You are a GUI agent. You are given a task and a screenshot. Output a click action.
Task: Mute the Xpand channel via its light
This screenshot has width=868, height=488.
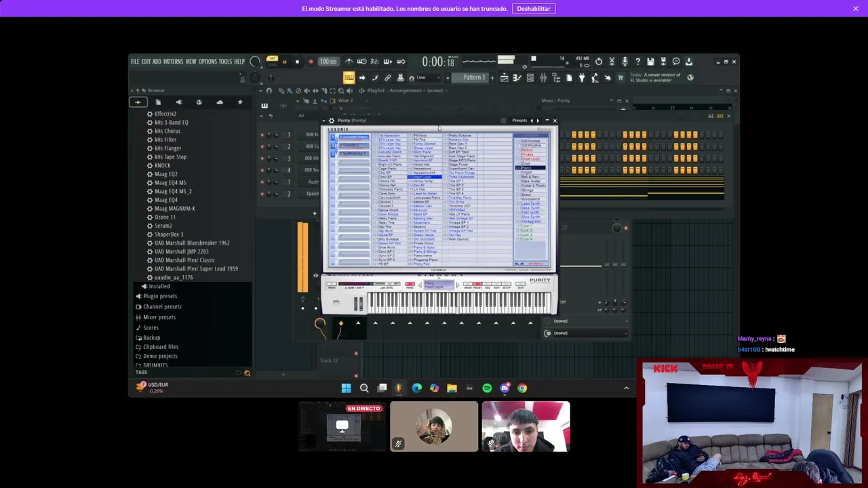tap(262, 194)
